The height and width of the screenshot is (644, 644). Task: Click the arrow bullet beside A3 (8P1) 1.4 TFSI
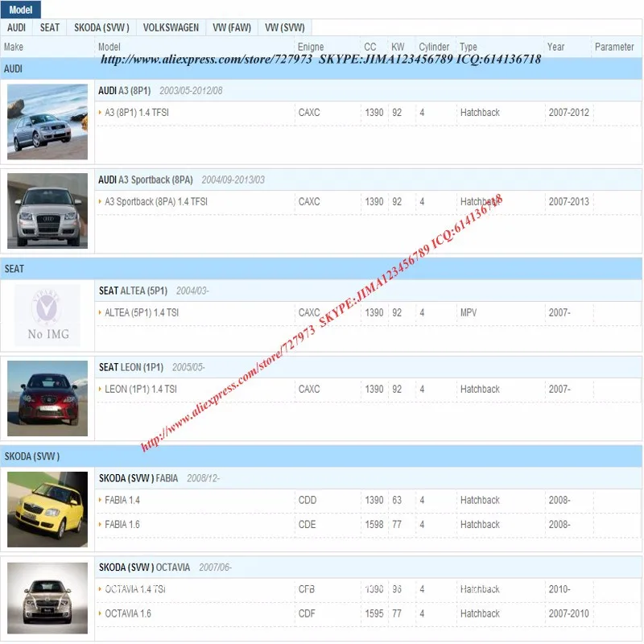pyautogui.click(x=100, y=113)
